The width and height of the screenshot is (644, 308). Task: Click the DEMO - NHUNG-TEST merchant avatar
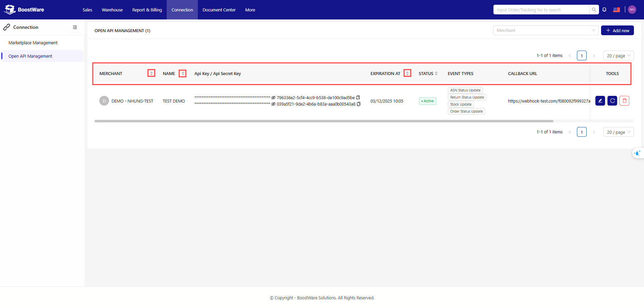point(104,101)
